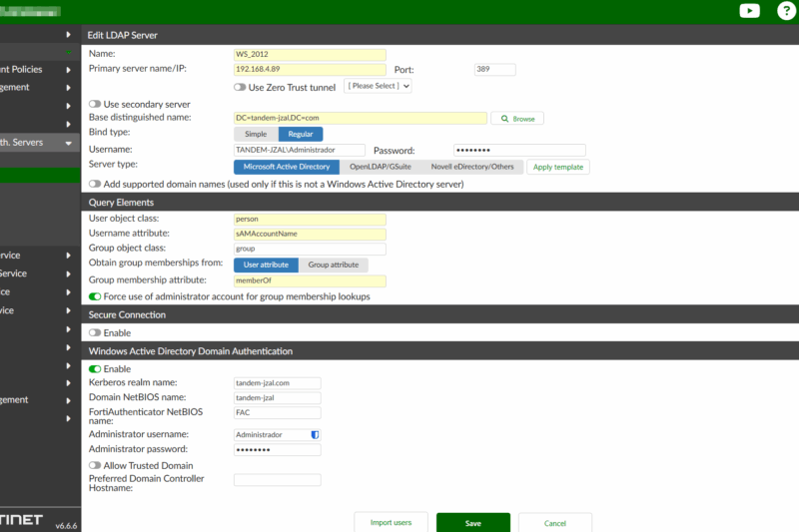
Task: Open the Please Select tunnel dropdown
Action: pos(378,86)
